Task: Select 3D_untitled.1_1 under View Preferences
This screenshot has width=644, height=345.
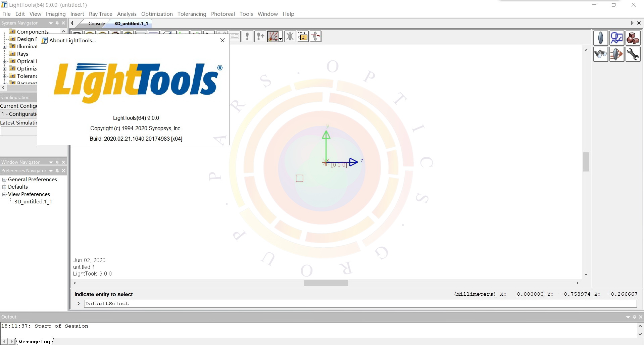Action: tap(33, 201)
